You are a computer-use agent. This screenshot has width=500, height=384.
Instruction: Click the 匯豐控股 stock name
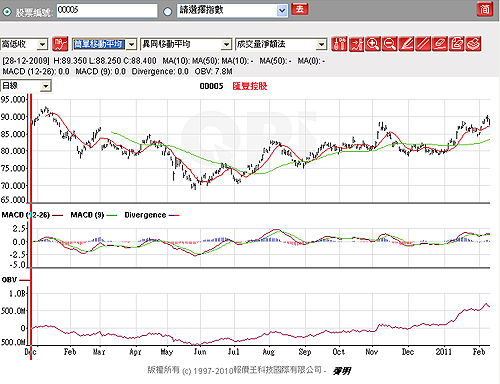coord(250,86)
